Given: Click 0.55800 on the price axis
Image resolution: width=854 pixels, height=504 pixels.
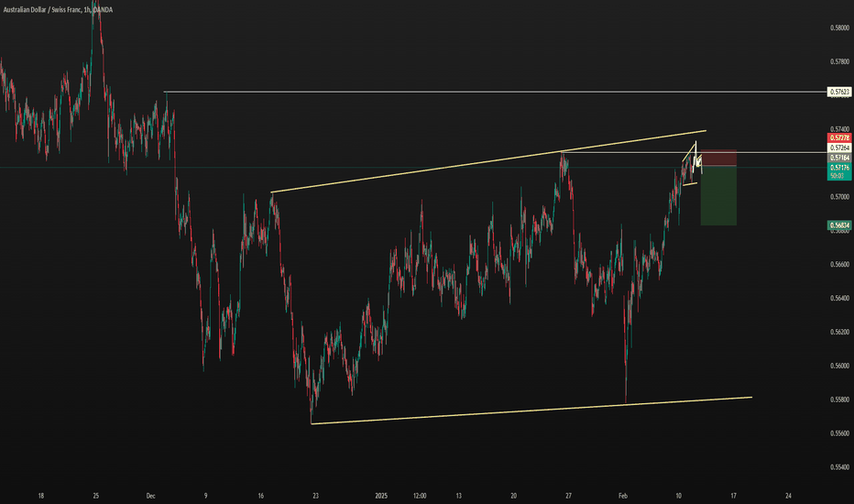Looking at the screenshot, I should pyautogui.click(x=839, y=400).
